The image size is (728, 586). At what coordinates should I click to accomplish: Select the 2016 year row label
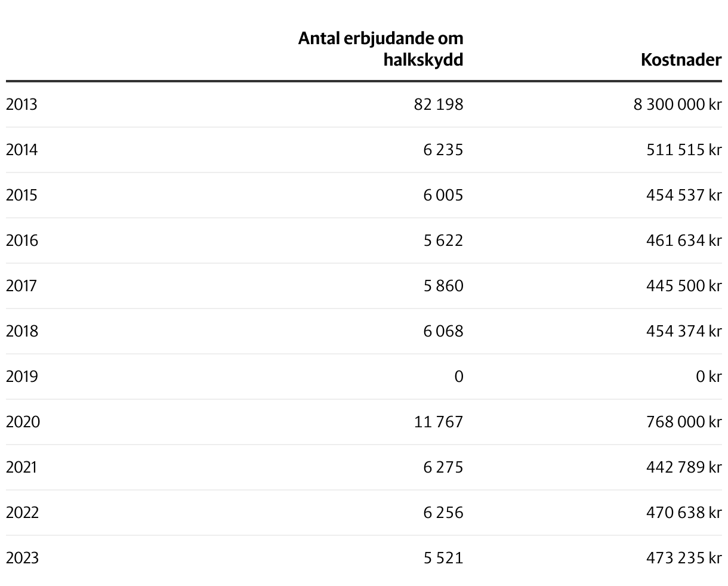(x=21, y=240)
